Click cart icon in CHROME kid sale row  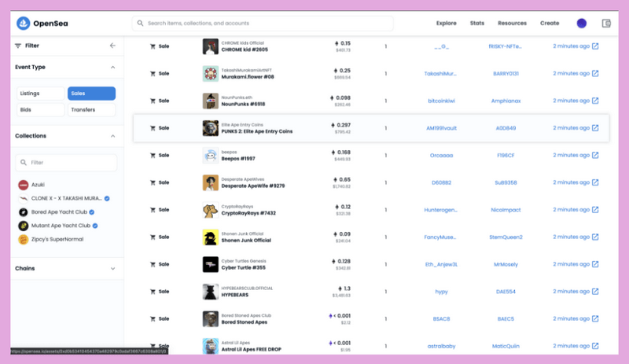(153, 46)
